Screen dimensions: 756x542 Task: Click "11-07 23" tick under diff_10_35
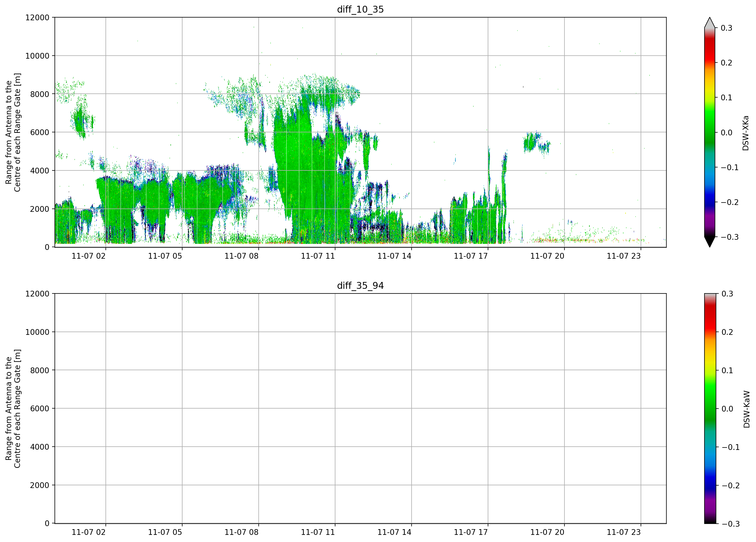point(624,256)
